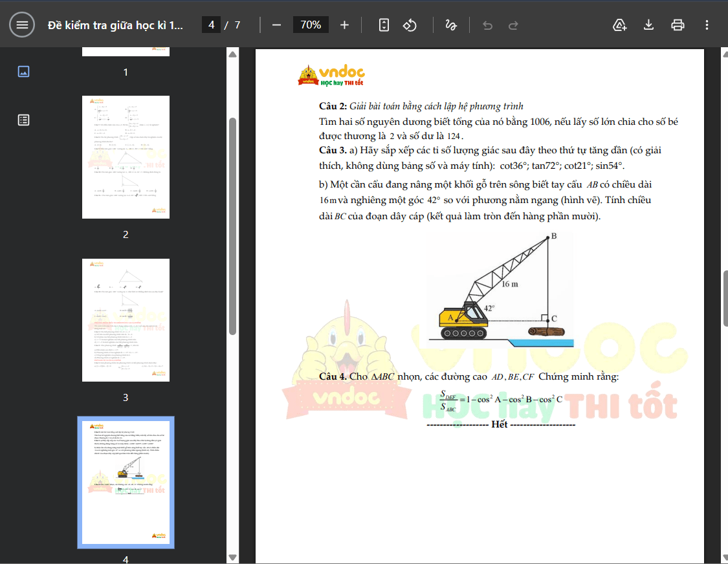The image size is (728, 564).
Task: Click the document vertical scrollbar thumb
Action: (x=725, y=299)
